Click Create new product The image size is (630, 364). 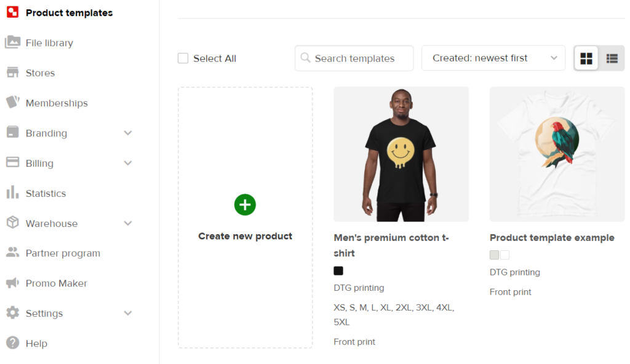point(245,217)
